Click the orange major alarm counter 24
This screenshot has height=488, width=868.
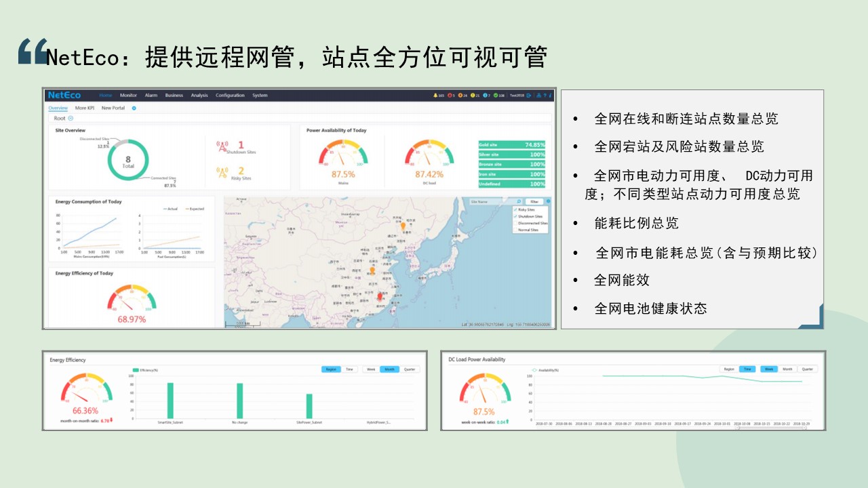pos(462,96)
